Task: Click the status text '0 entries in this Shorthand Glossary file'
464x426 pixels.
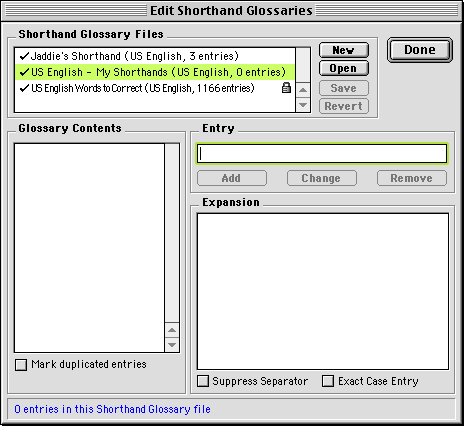Action: click(x=112, y=409)
